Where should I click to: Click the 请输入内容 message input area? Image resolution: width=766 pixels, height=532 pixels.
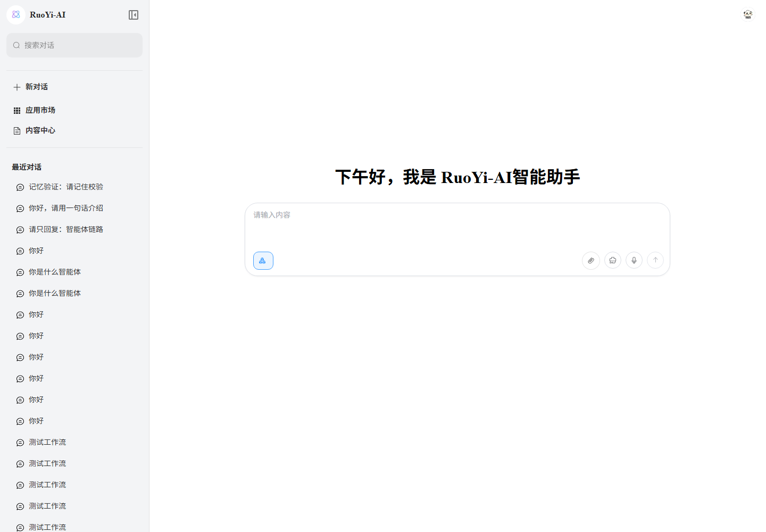click(457, 226)
